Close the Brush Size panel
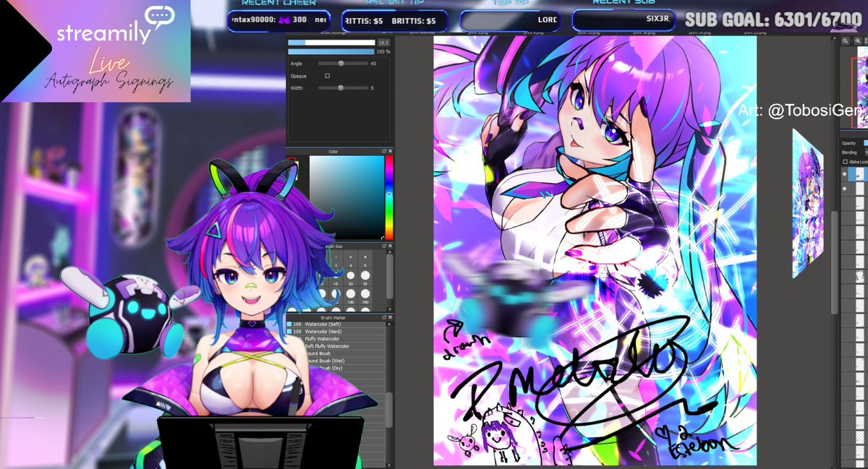Image resolution: width=868 pixels, height=469 pixels. pyautogui.click(x=391, y=245)
